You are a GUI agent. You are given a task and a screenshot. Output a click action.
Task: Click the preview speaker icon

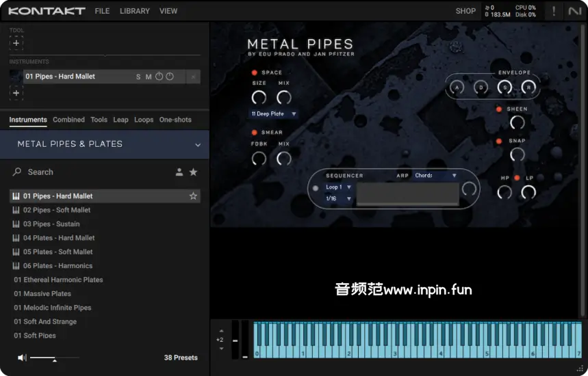[22, 358]
